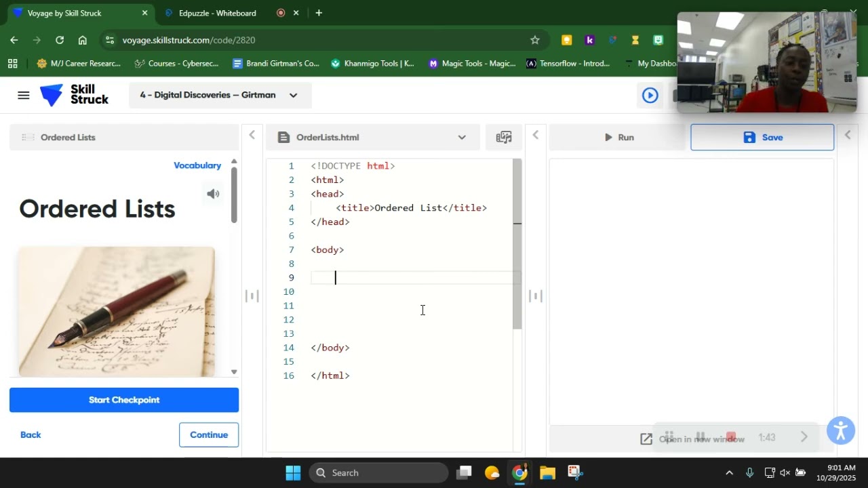Reload the current page
The image size is (868, 488).
60,40
